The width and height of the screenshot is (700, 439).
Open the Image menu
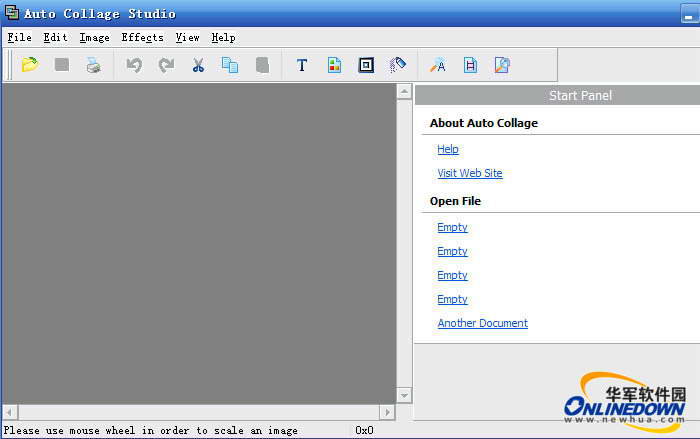(94, 38)
